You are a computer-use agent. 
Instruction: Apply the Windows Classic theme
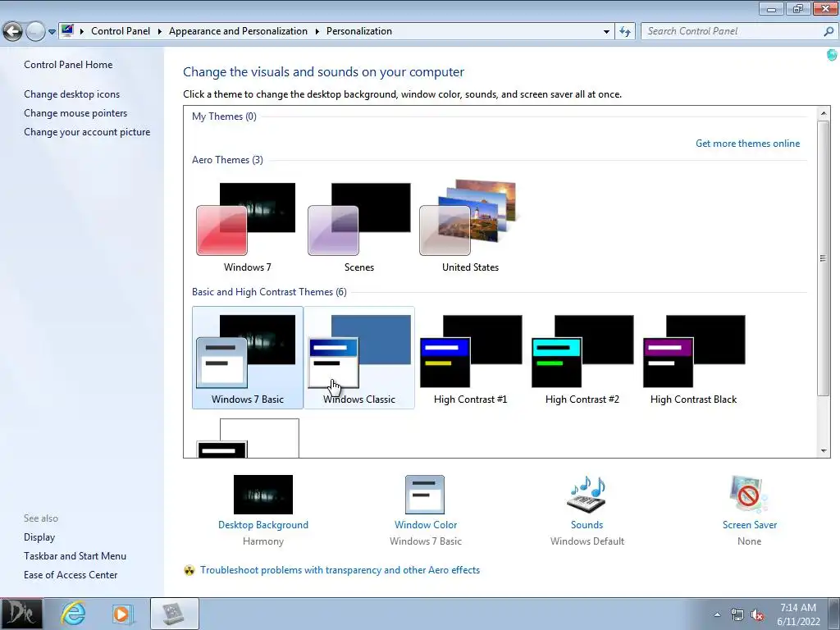[x=359, y=358]
